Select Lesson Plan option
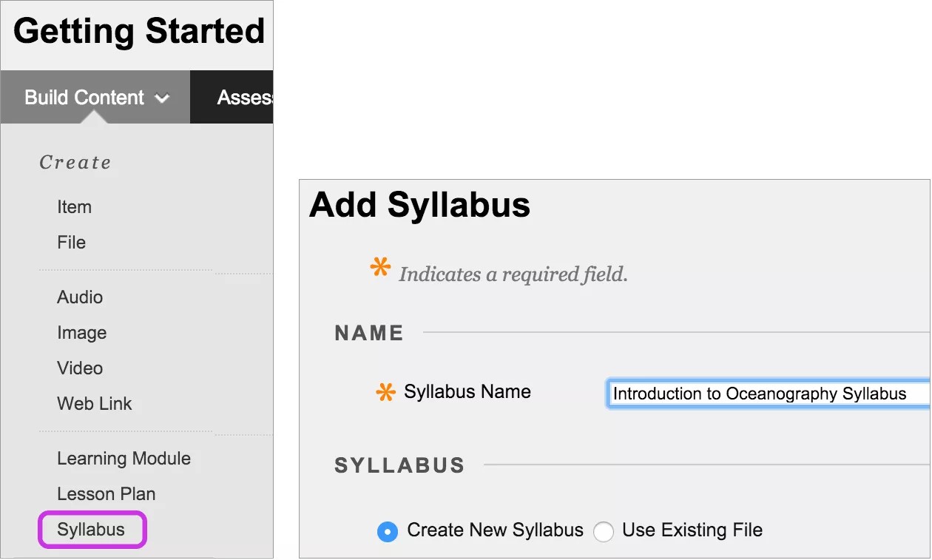Viewport: 932px width, 560px height. (106, 493)
